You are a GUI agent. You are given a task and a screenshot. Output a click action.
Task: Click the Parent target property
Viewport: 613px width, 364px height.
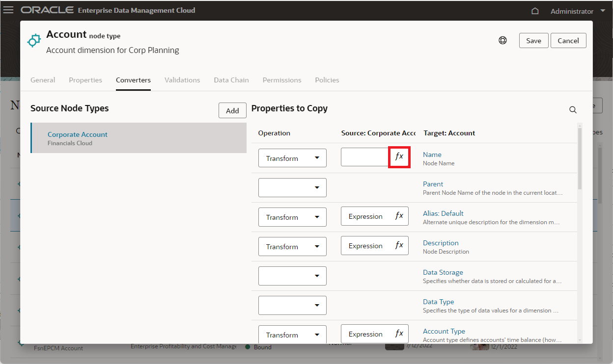pyautogui.click(x=433, y=184)
